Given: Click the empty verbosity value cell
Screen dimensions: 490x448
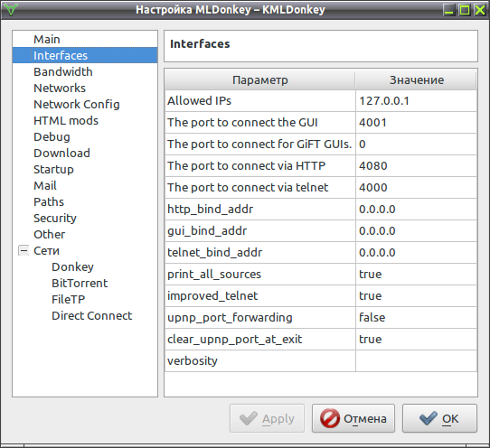Looking at the screenshot, I should point(416,361).
